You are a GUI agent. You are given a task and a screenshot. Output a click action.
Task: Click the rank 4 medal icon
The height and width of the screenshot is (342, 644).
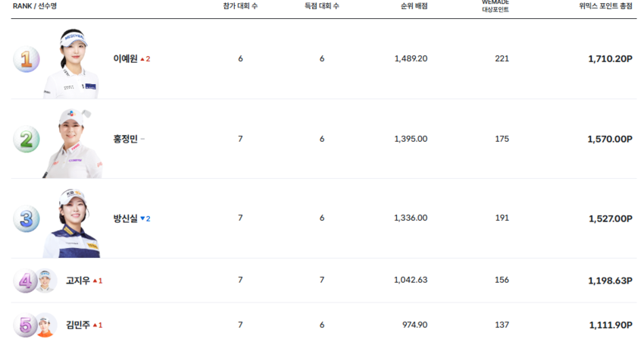25,281
